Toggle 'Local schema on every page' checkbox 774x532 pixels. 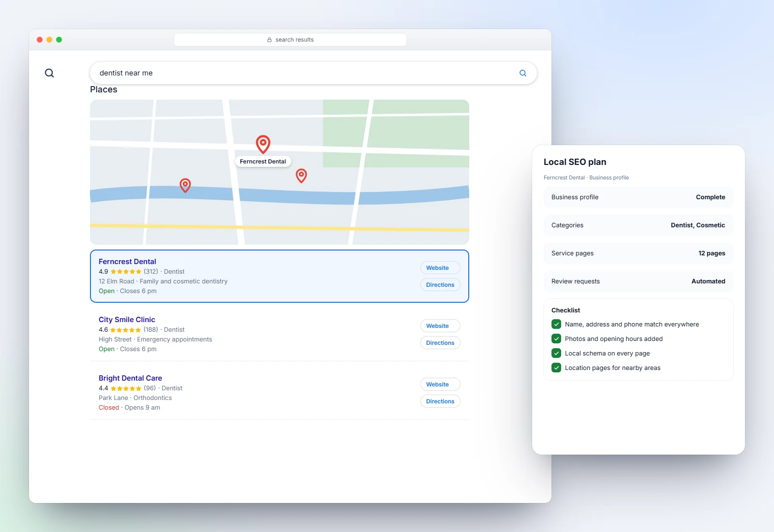tap(556, 353)
